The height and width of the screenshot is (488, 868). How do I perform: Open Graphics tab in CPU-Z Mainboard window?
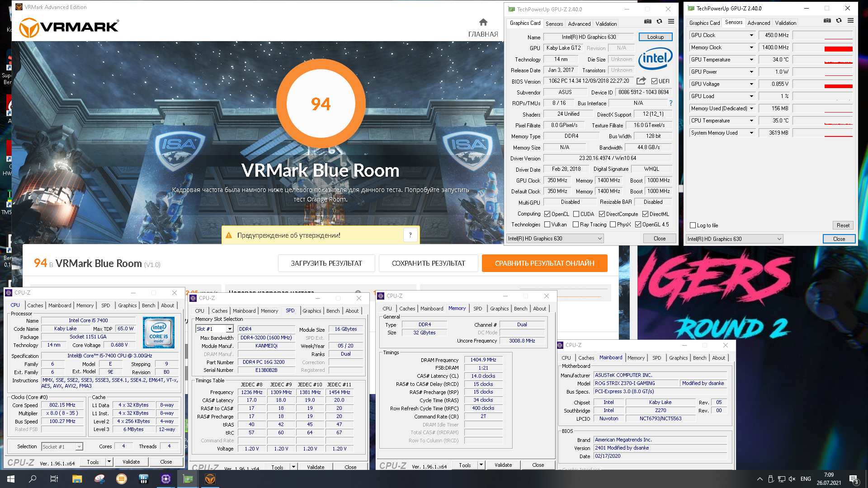point(679,358)
